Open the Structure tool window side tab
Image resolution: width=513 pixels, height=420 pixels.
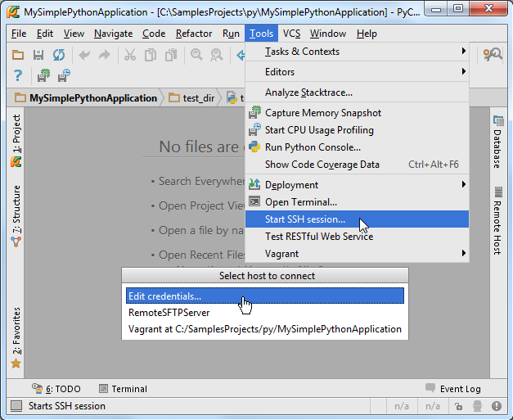pos(16,216)
